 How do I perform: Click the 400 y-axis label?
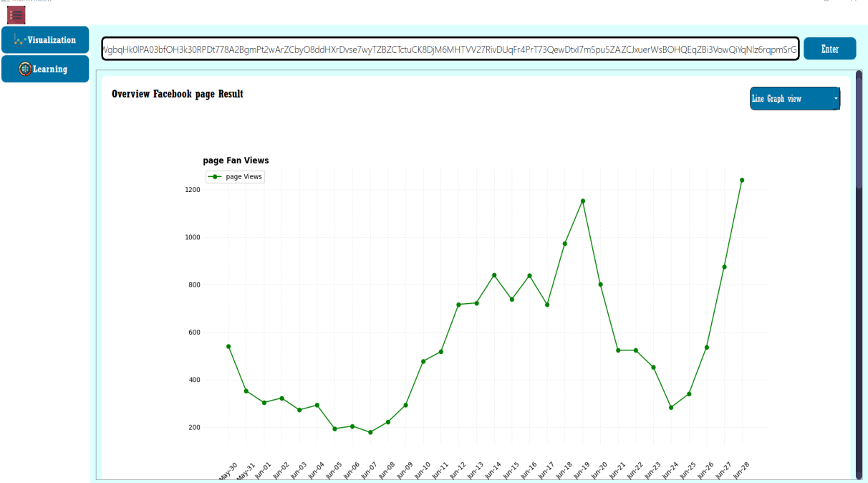193,380
